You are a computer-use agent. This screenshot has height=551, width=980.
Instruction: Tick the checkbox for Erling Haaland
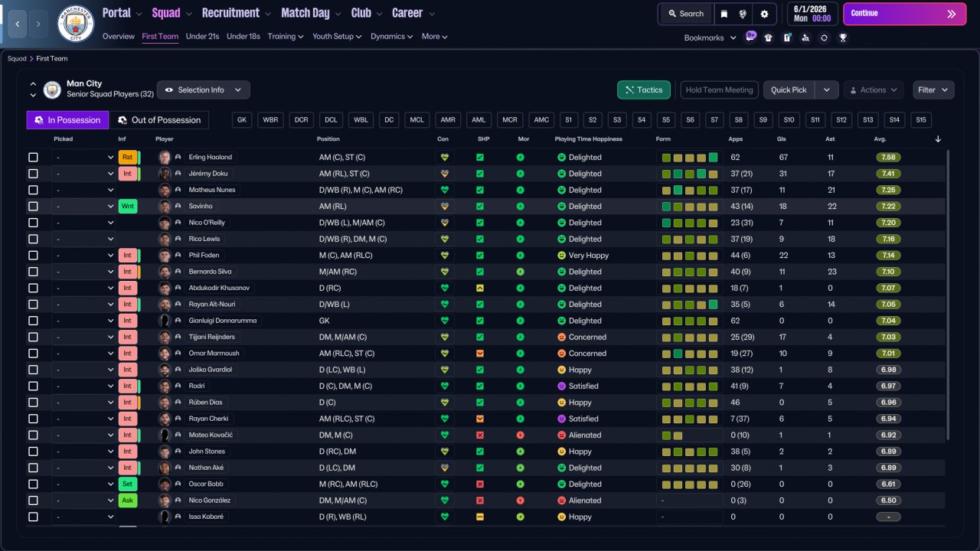pyautogui.click(x=33, y=158)
